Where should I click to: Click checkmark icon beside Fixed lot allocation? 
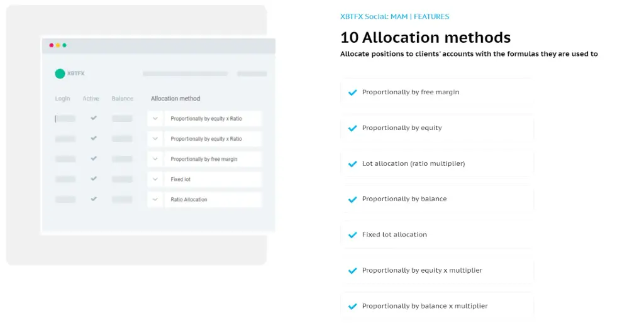click(x=352, y=235)
